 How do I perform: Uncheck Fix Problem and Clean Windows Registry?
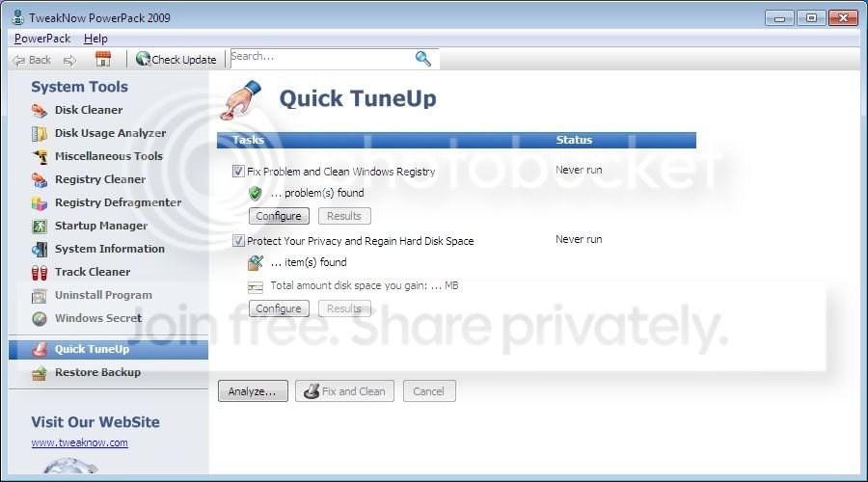click(238, 171)
